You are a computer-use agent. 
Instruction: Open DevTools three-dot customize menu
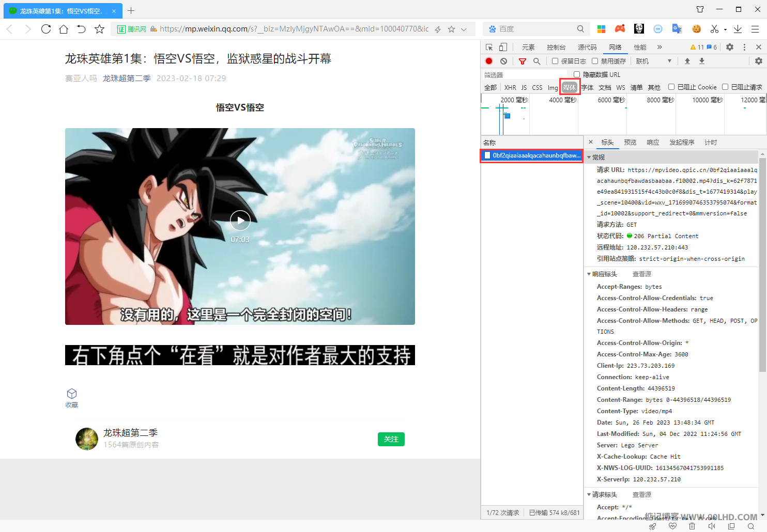[744, 47]
